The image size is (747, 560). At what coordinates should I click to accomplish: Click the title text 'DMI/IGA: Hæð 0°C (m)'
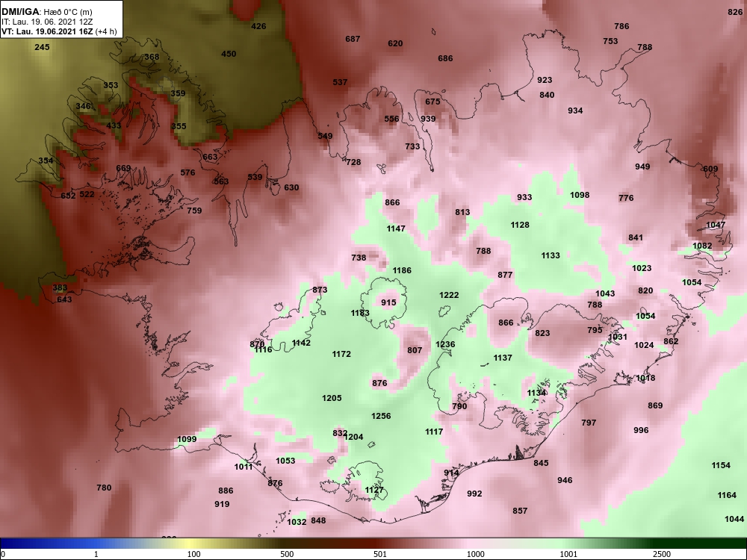click(46, 13)
